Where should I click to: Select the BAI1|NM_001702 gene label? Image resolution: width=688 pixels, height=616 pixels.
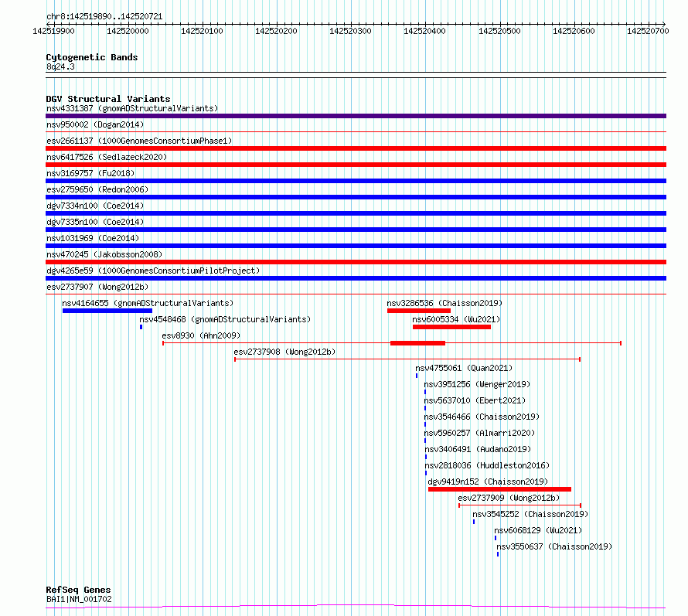click(79, 599)
